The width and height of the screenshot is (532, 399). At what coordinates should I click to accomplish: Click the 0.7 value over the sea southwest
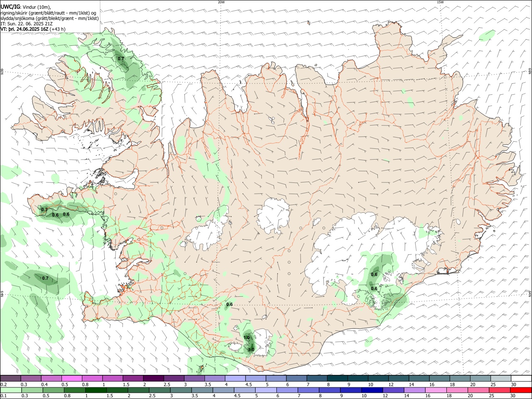(x=45, y=278)
